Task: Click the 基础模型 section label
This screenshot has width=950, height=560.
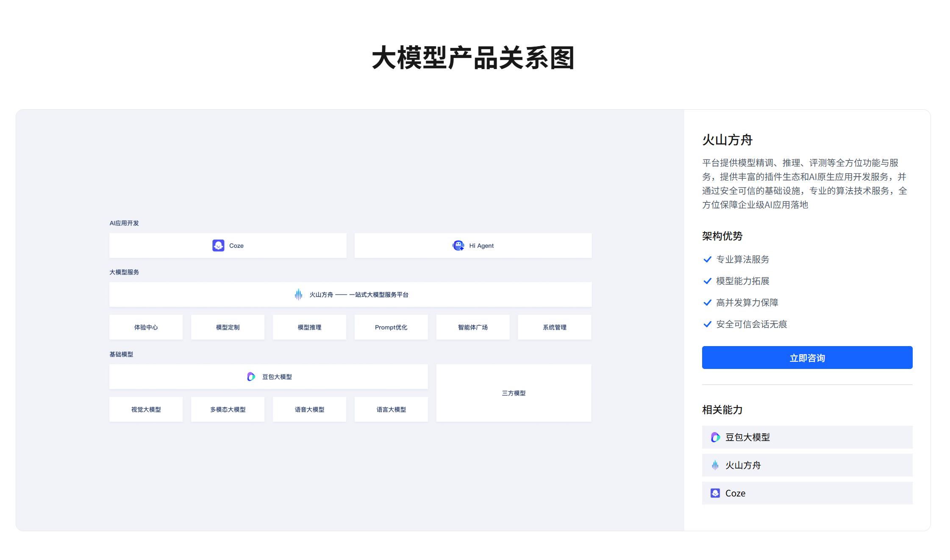Action: pyautogui.click(x=121, y=354)
